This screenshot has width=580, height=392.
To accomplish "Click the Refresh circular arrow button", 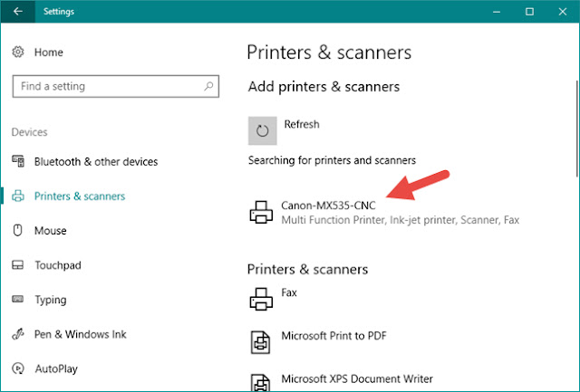I will [x=262, y=130].
